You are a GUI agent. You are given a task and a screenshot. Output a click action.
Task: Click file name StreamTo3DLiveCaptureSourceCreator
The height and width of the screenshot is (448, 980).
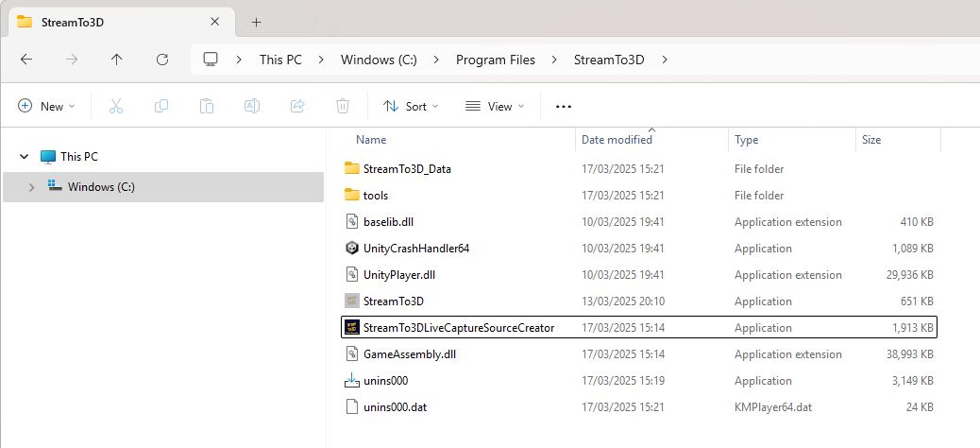tap(459, 328)
